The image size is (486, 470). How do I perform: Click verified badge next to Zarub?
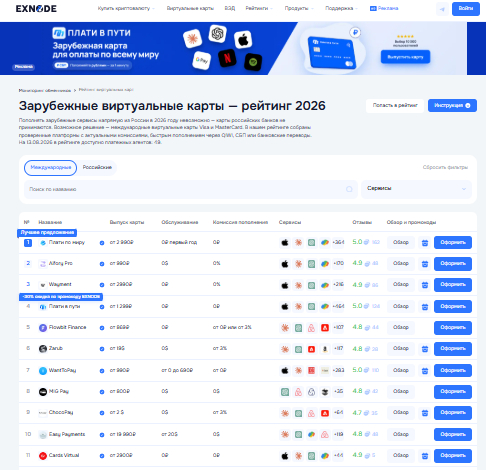click(x=102, y=349)
